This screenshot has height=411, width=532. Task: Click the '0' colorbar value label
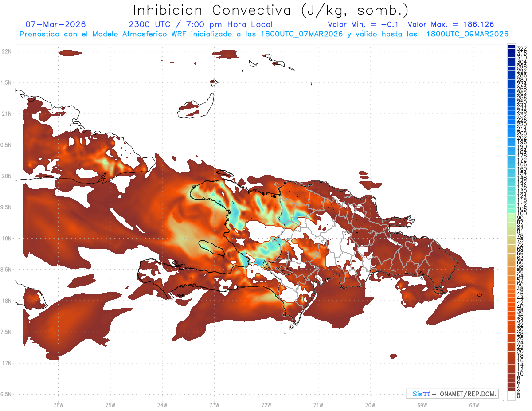click(x=519, y=396)
